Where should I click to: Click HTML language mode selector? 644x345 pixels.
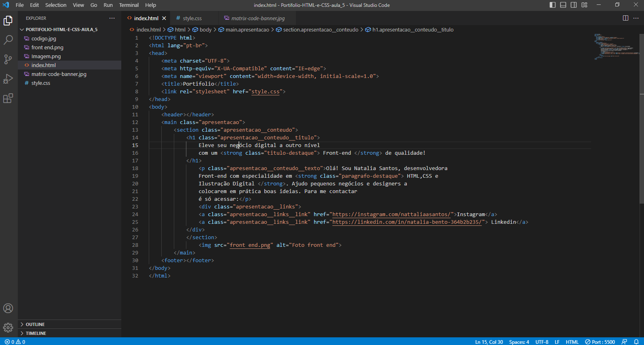(x=572, y=342)
